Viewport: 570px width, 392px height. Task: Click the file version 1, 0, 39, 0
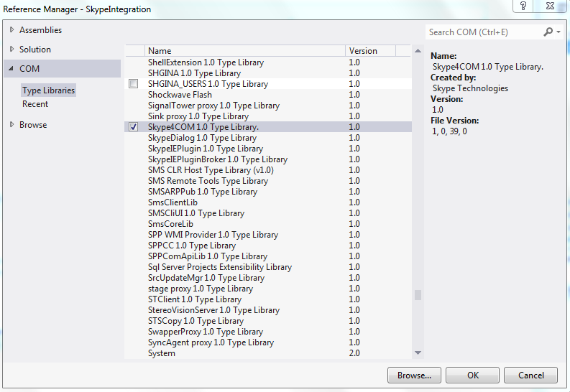pos(449,131)
